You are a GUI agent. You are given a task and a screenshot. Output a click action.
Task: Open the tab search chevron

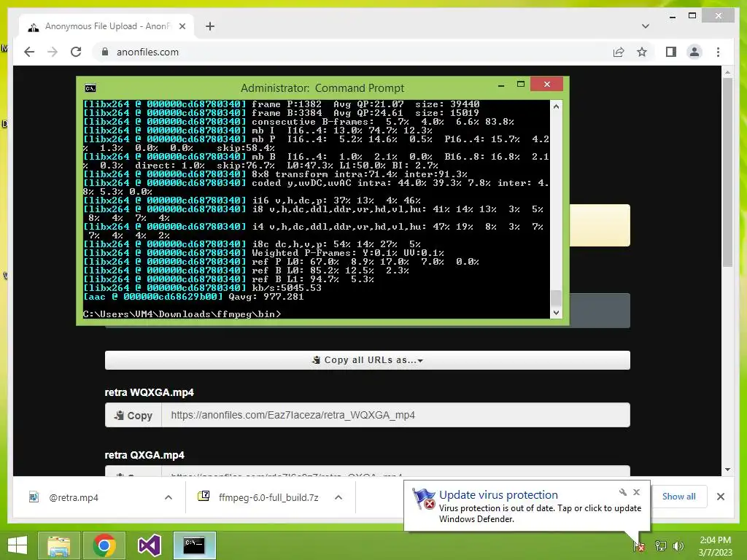(646, 26)
